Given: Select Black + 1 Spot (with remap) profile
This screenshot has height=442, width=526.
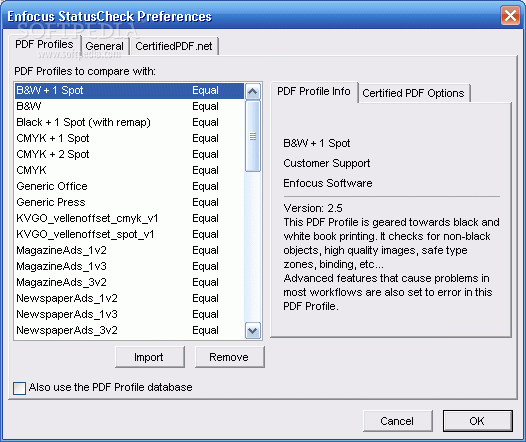Looking at the screenshot, I should (129, 122).
